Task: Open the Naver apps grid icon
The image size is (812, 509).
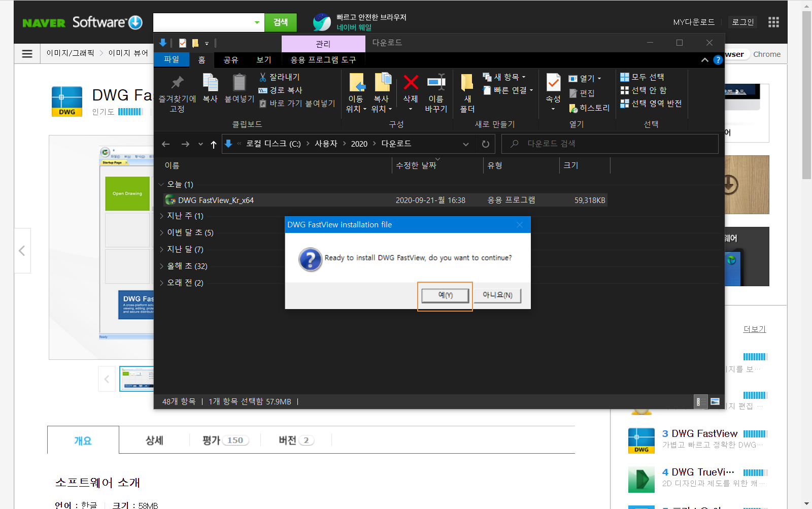Action: (x=773, y=22)
